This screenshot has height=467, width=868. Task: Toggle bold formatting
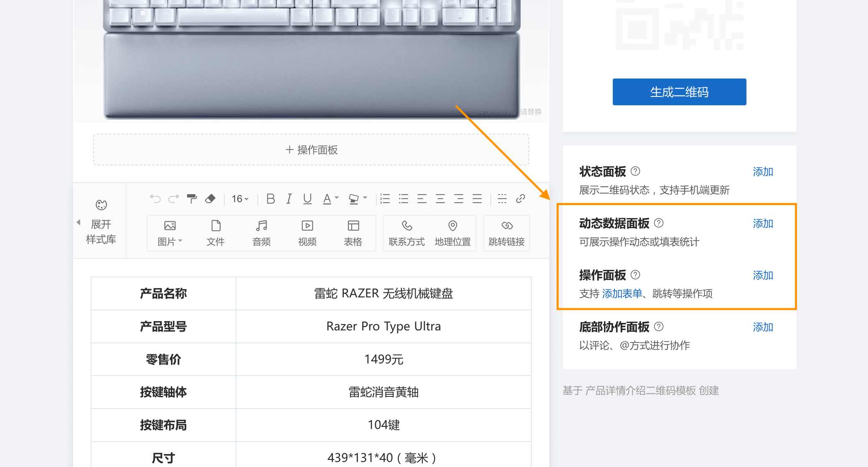tap(271, 199)
